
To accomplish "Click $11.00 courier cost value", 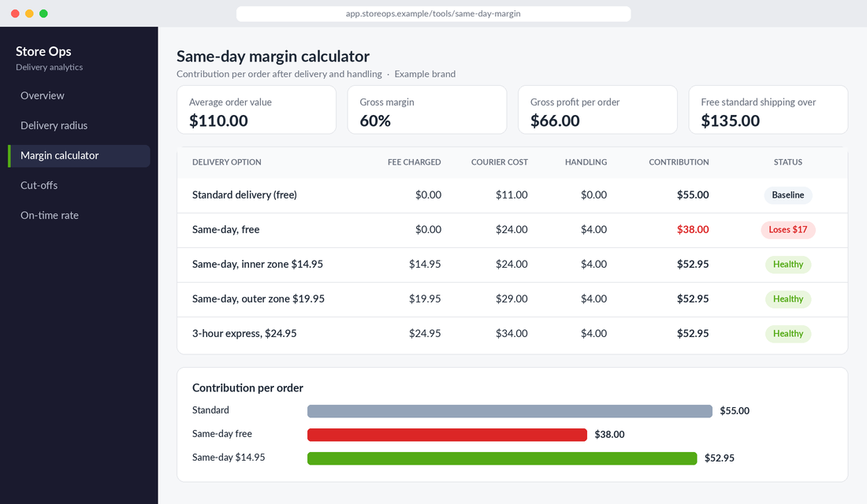I will click(512, 195).
